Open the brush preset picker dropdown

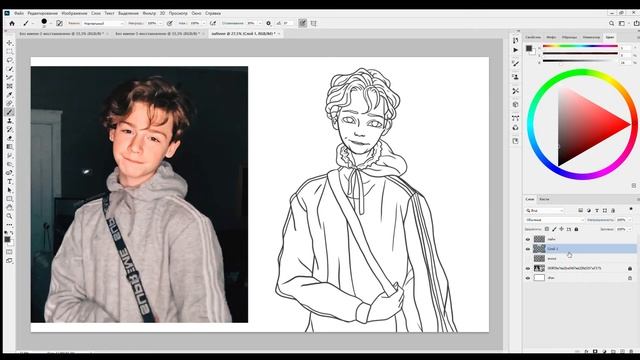pos(50,23)
